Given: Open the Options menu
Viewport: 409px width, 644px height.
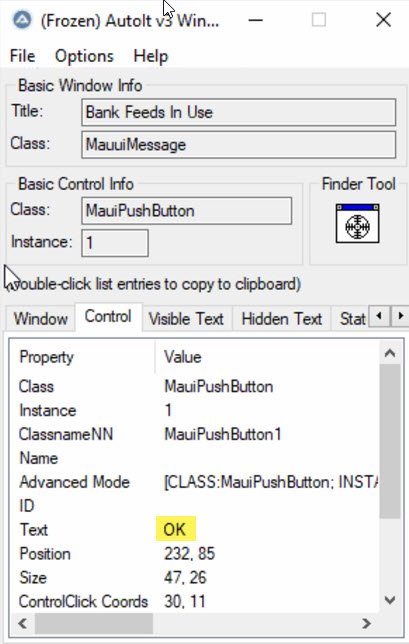Looking at the screenshot, I should pos(84,56).
